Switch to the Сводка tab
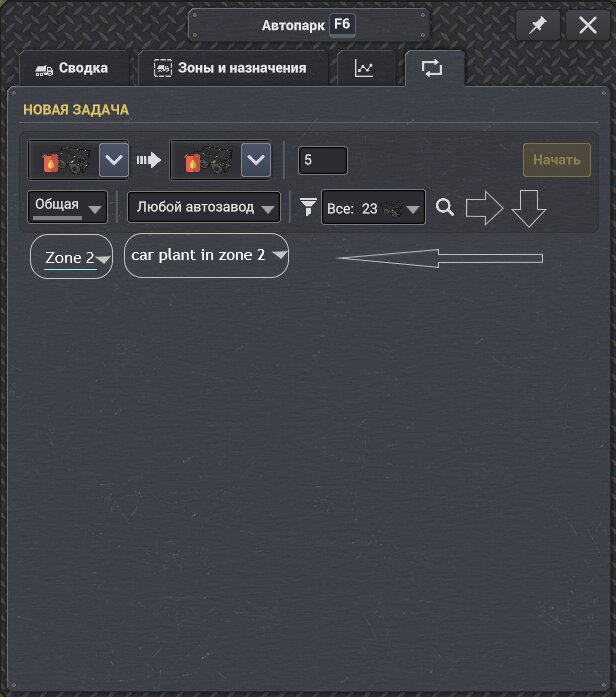The image size is (616, 697). coord(74,68)
